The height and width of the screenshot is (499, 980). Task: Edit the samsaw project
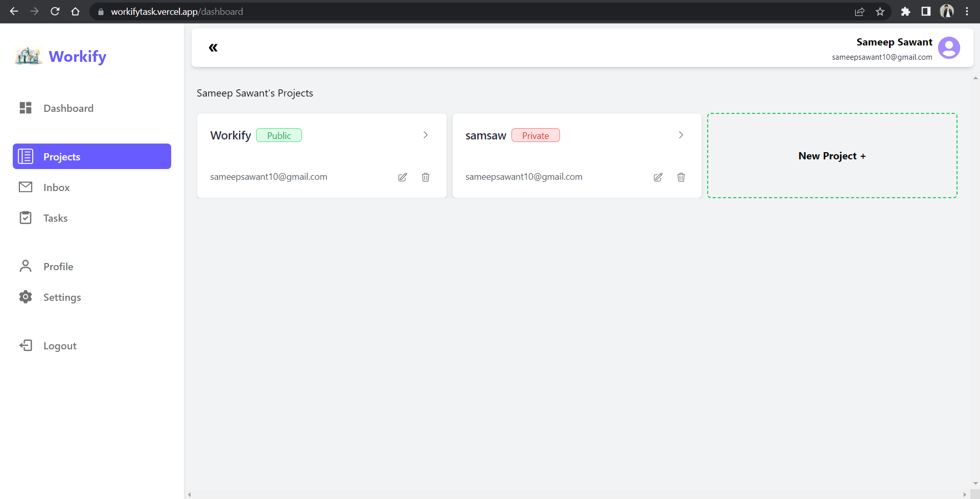pyautogui.click(x=658, y=177)
